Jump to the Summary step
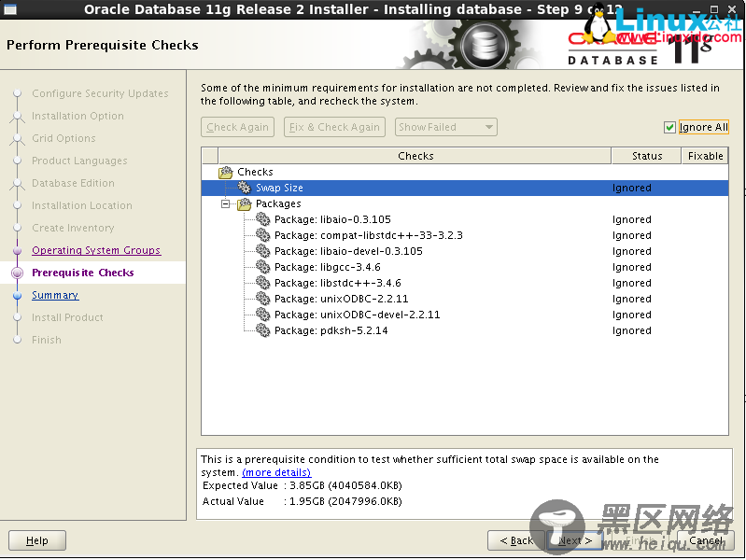746x560 pixels. pos(55,295)
